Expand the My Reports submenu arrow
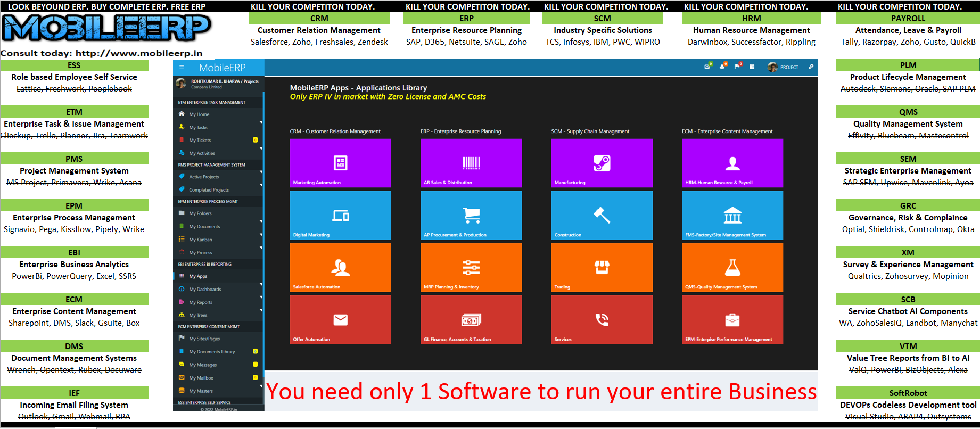 [x=261, y=298]
